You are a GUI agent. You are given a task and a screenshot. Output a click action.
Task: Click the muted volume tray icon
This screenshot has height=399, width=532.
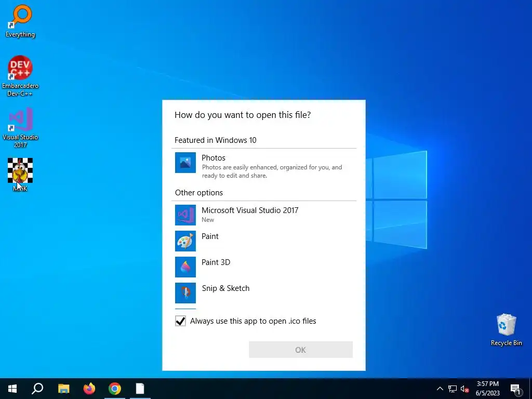click(464, 389)
